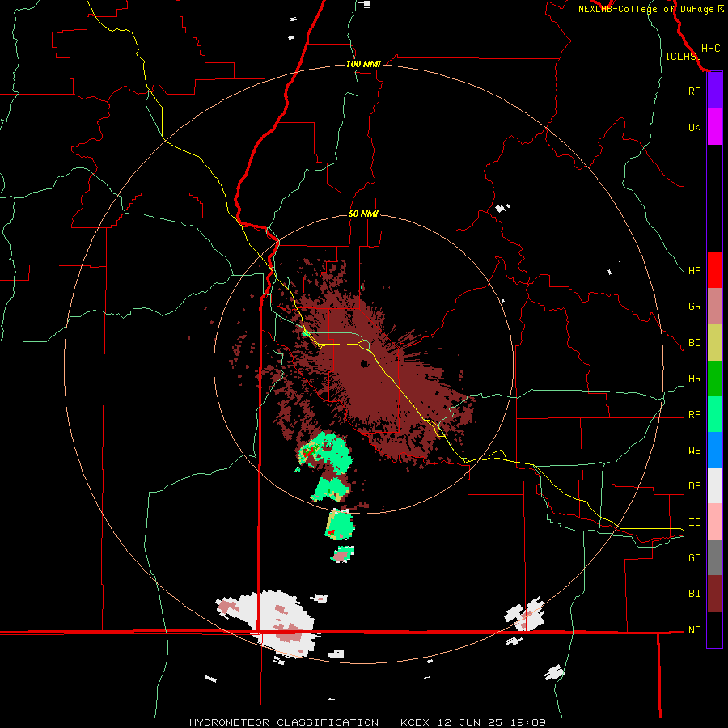Image resolution: width=728 pixels, height=728 pixels.
Task: Click the 'WS' legend label
Action: [694, 450]
